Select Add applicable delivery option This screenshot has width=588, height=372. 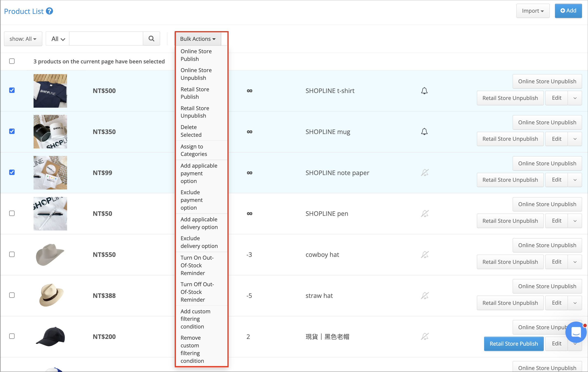[x=202, y=223]
